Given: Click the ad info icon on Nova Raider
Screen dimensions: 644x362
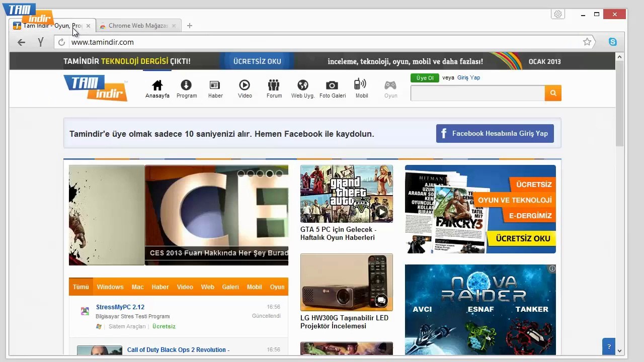Looking at the screenshot, I should tap(552, 269).
